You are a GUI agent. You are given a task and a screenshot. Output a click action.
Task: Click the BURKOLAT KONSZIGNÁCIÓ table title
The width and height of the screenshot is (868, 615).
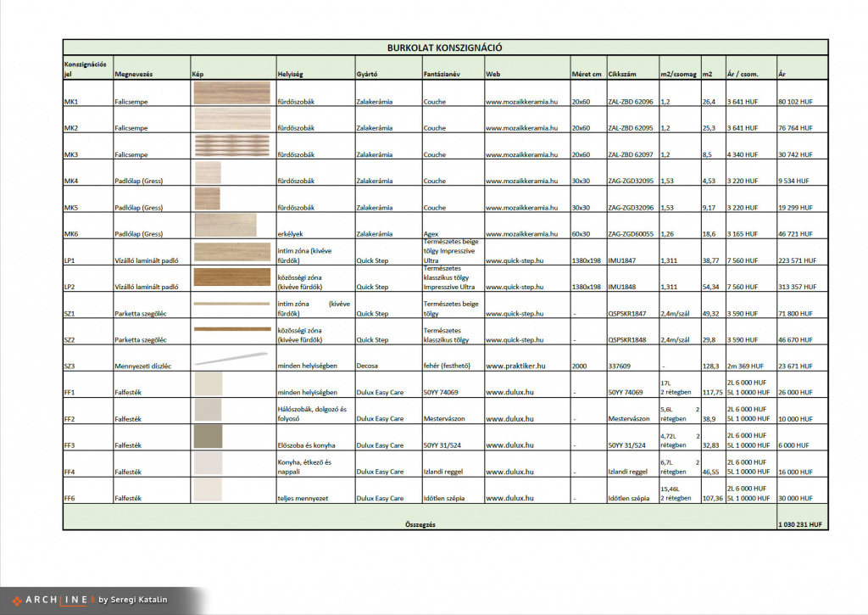444,48
